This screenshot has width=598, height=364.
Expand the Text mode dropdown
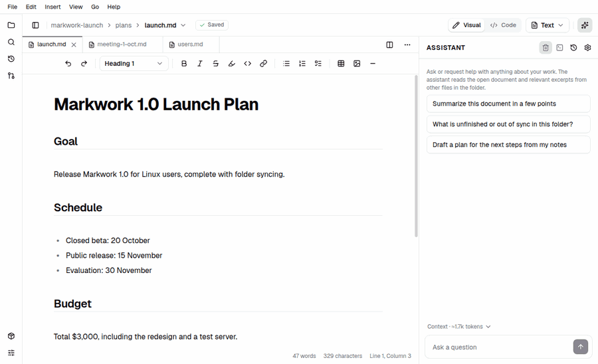click(x=548, y=25)
